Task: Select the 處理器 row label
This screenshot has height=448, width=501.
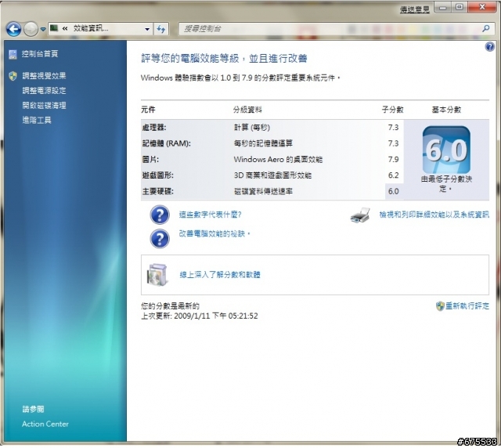Action: click(154, 127)
